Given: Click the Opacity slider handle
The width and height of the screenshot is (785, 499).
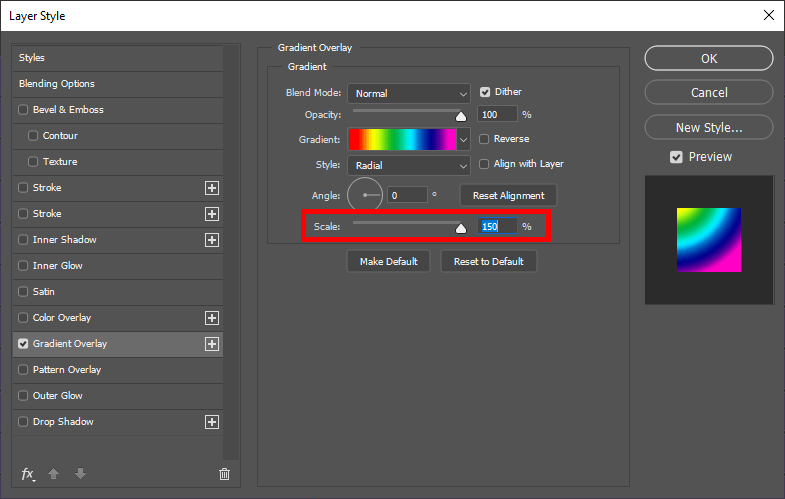Looking at the screenshot, I should 461,117.
